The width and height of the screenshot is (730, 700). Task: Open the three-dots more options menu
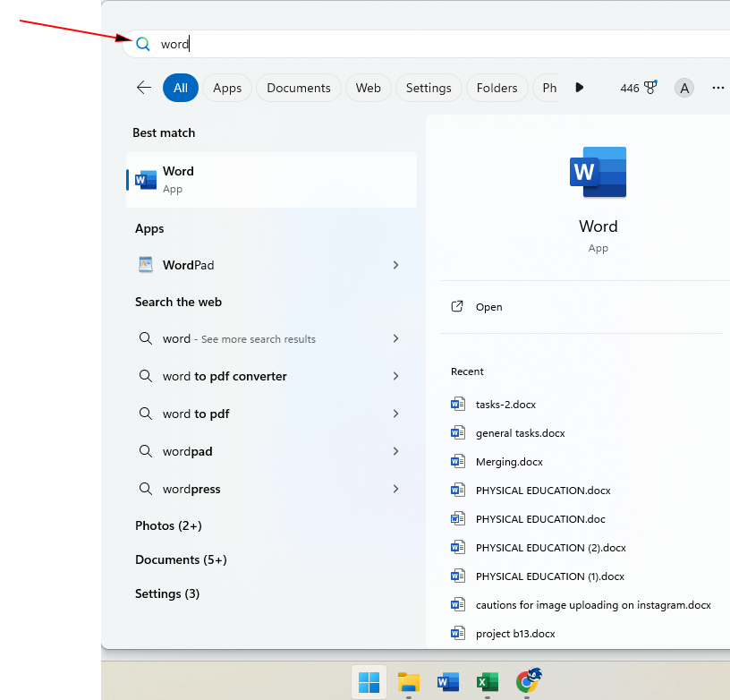[717, 88]
